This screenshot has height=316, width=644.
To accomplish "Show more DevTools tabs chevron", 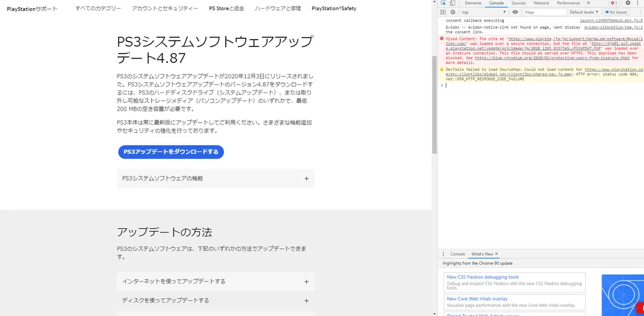I will click(588, 3).
